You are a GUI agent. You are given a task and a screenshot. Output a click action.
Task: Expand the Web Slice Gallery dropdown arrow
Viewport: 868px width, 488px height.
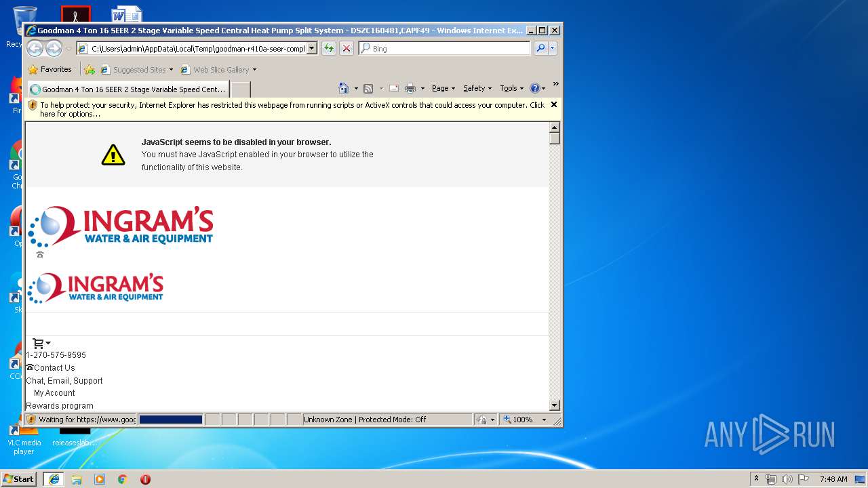pyautogui.click(x=254, y=70)
